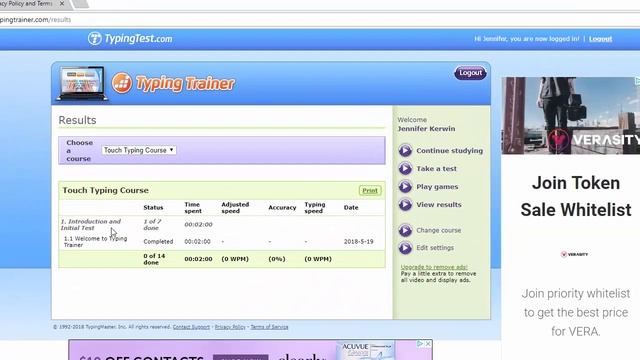The height and width of the screenshot is (360, 640).
Task: Click the Continue studying arrow icon
Action: 405,151
